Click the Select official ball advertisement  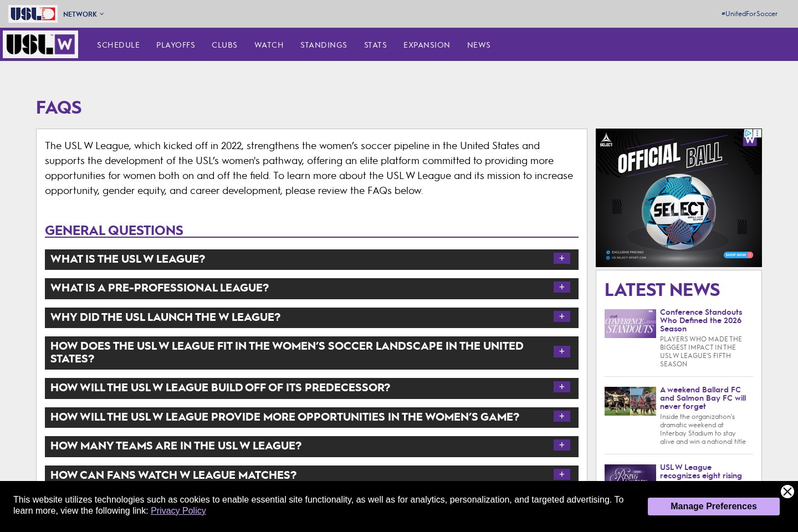[x=679, y=198]
